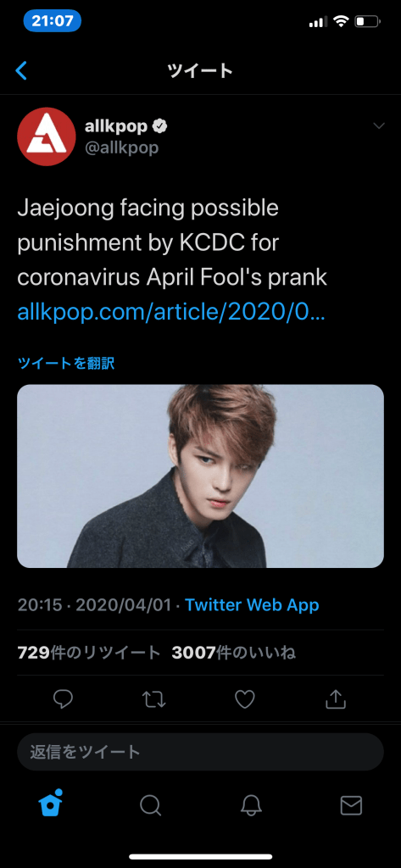Tap the share upload icon
Screen dimensions: 401x868
[336, 699]
